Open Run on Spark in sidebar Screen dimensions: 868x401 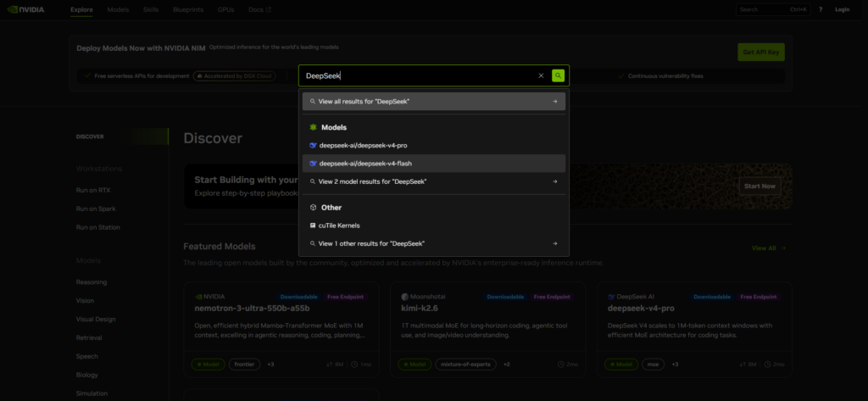[x=96, y=209]
